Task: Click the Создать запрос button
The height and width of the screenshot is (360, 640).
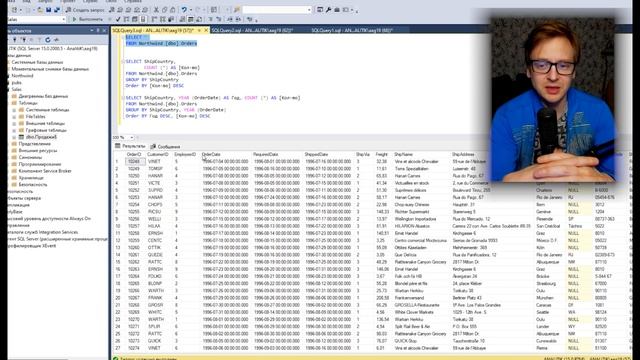Action: coord(85,10)
